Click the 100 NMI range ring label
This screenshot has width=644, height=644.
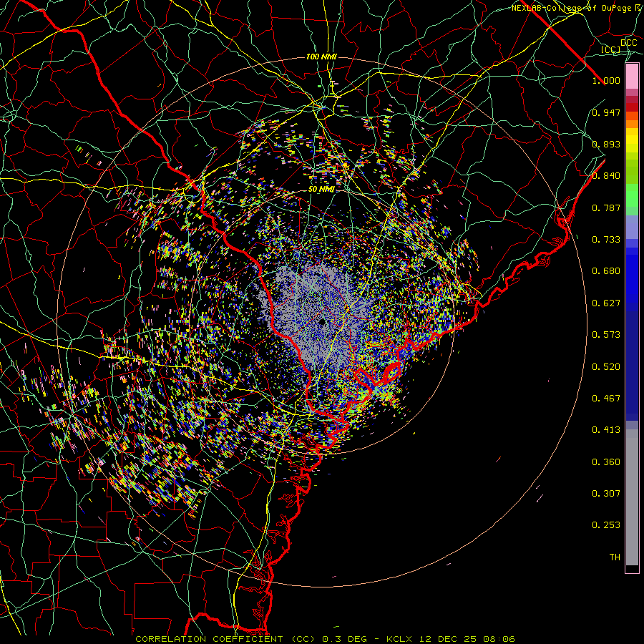click(x=321, y=57)
